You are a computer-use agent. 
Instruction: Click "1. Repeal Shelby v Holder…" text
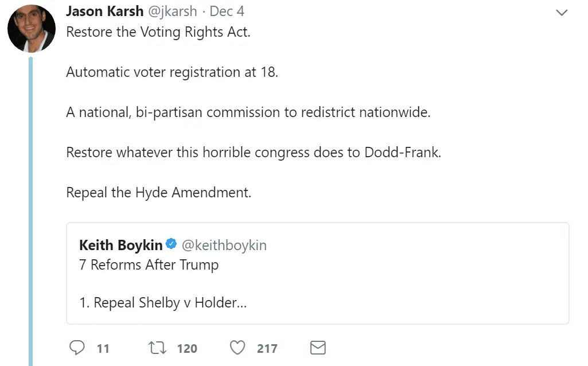(x=162, y=302)
